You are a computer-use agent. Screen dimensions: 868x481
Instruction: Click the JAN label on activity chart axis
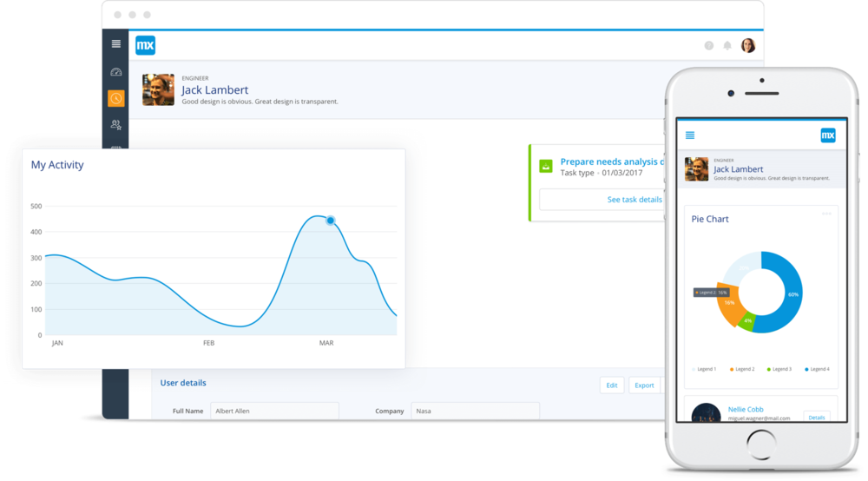(57, 343)
